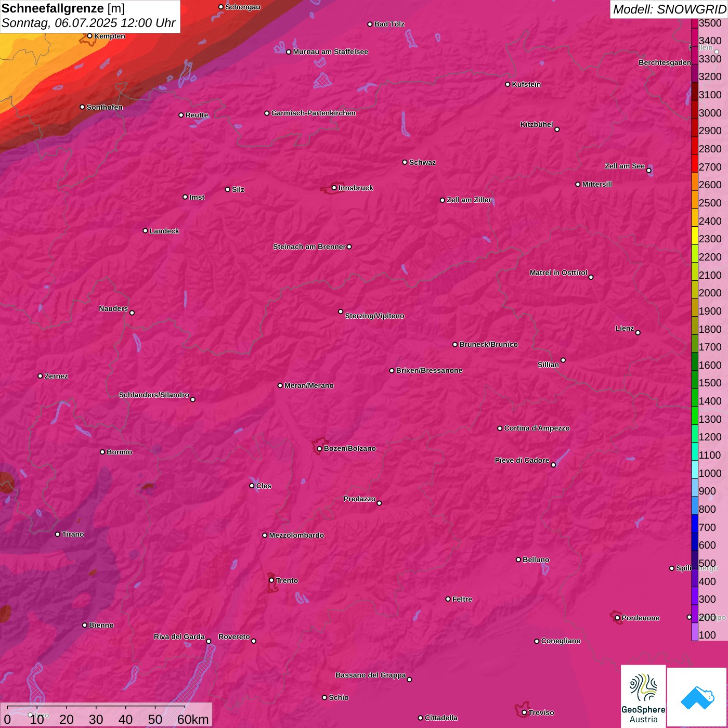The image size is (728, 728).
Task: Click the Modell: SNOWGRID label
Action: click(x=669, y=9)
